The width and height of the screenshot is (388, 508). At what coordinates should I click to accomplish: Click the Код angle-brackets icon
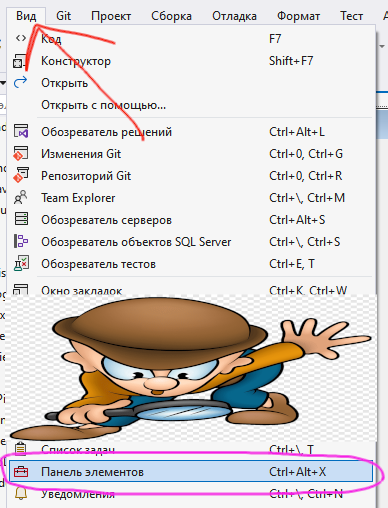point(21,38)
